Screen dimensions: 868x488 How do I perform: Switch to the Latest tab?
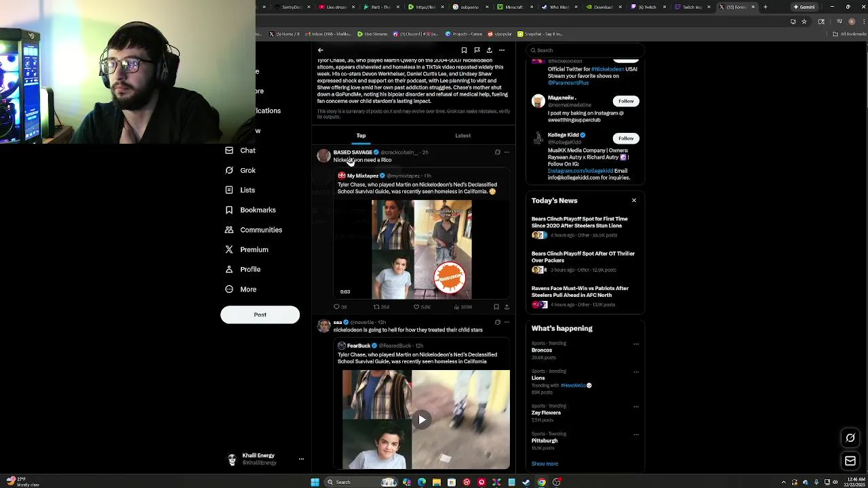(463, 136)
